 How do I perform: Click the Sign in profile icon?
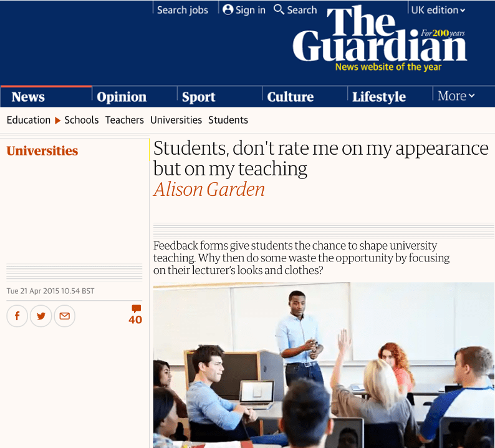pyautogui.click(x=228, y=9)
